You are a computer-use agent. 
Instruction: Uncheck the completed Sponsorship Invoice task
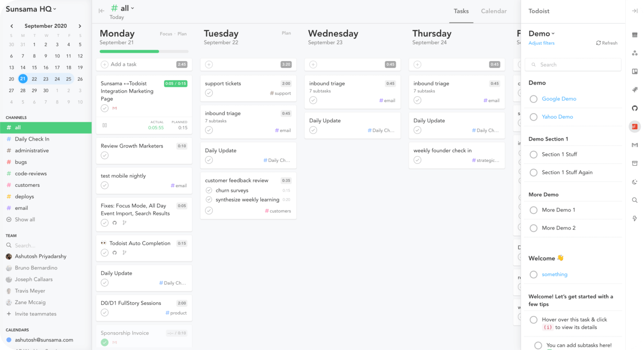[105, 342]
